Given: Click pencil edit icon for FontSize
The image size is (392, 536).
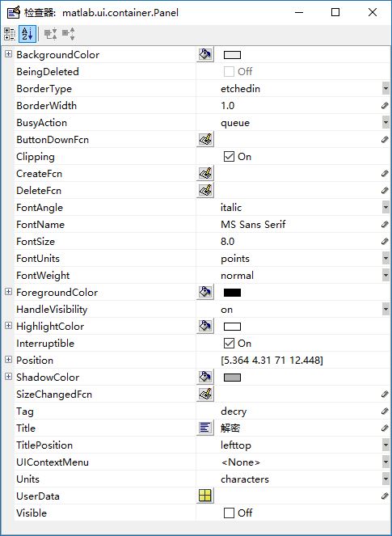Looking at the screenshot, I should [385, 242].
